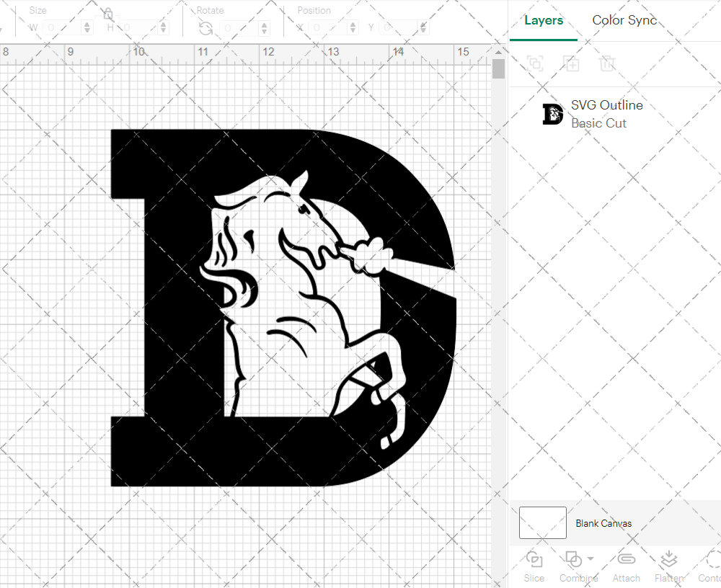Click the Delete layer trash icon
This screenshot has height=588, width=721.
607,63
